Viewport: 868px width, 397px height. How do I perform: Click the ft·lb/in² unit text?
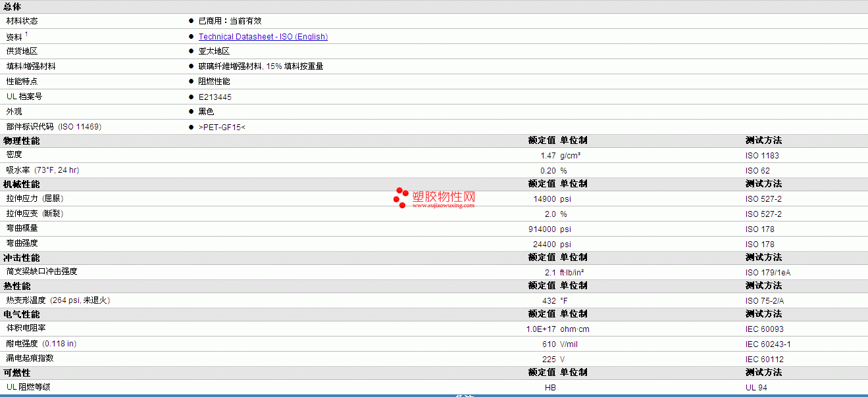click(x=573, y=273)
